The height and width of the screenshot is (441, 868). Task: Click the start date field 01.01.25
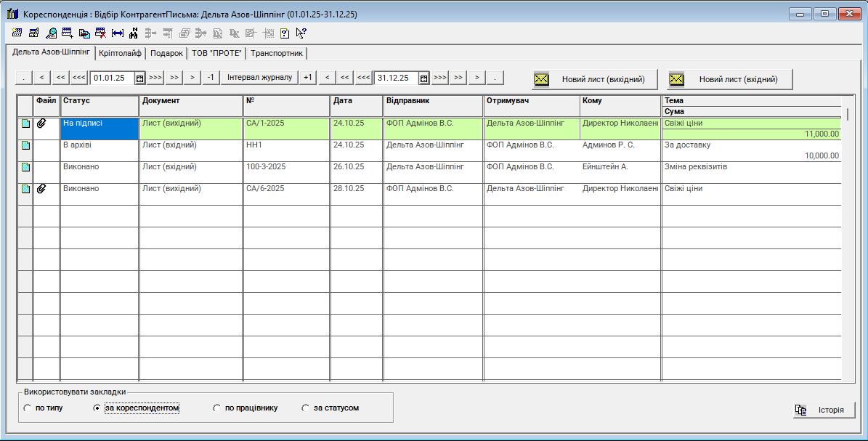point(111,78)
